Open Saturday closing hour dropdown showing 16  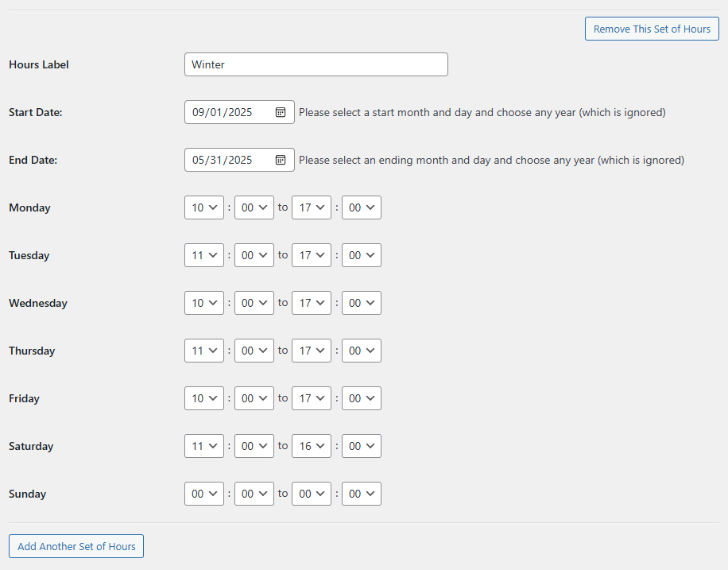coord(312,446)
